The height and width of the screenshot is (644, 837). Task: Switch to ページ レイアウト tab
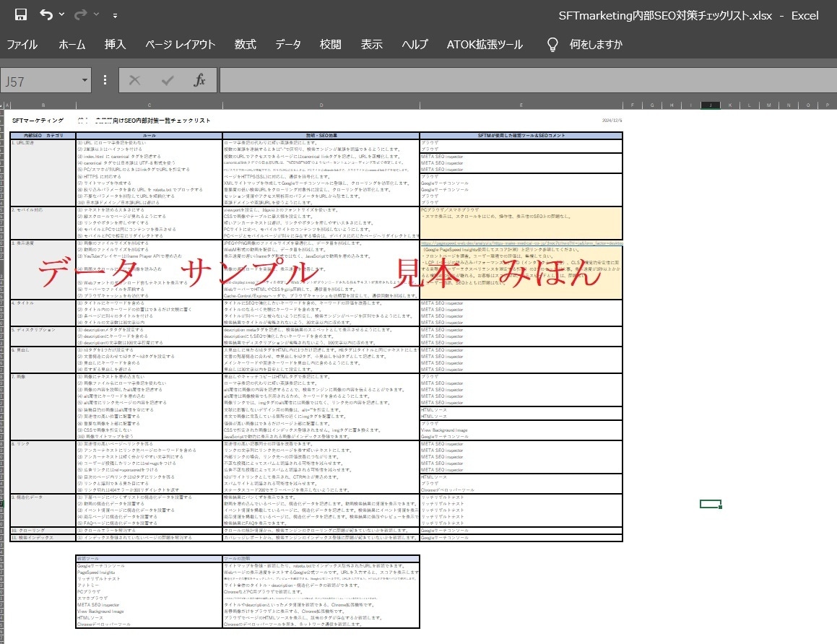(x=181, y=44)
